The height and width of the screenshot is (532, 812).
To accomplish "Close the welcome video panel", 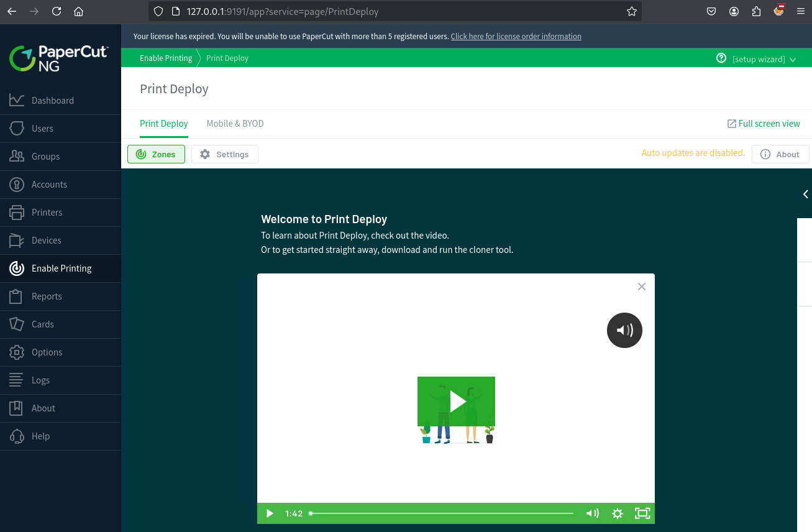I will pos(642,287).
